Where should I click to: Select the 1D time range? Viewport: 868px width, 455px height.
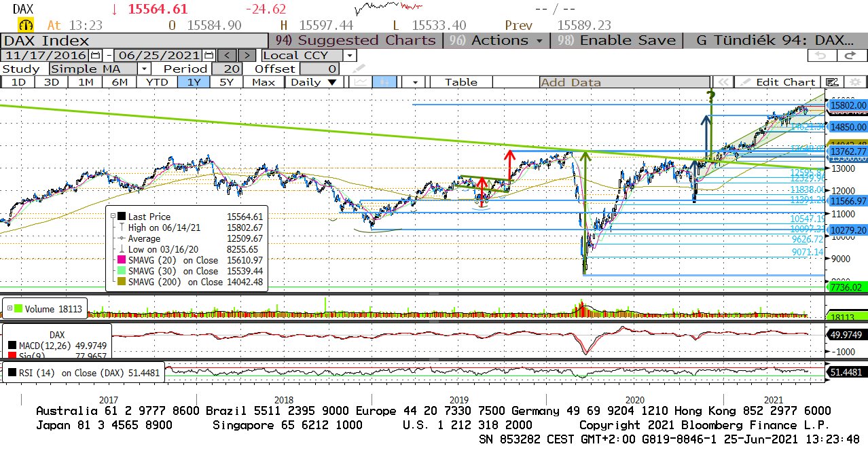pyautogui.click(x=18, y=82)
